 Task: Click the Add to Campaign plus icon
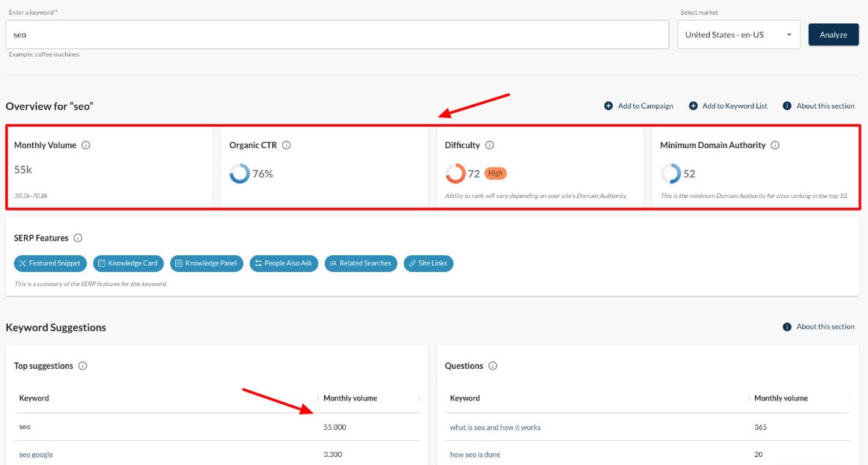(x=608, y=106)
